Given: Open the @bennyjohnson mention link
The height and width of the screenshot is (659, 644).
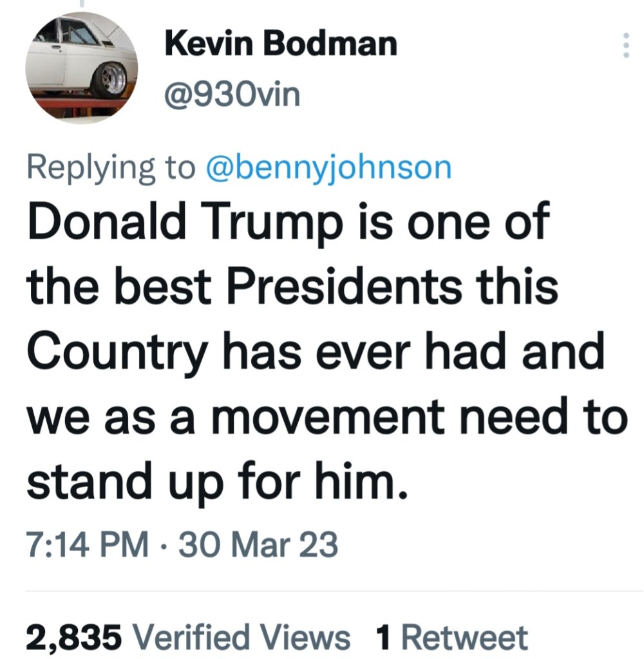Looking at the screenshot, I should pos(328,167).
